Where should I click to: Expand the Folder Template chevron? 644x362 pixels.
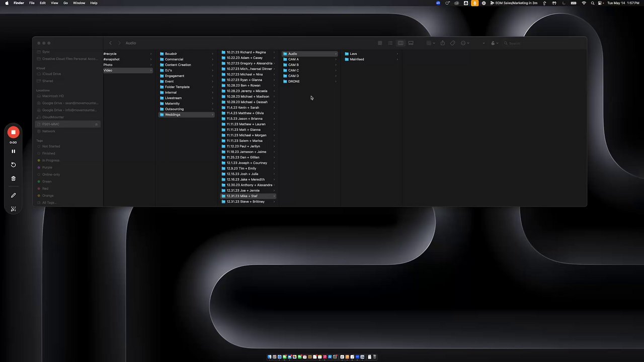[212, 87]
